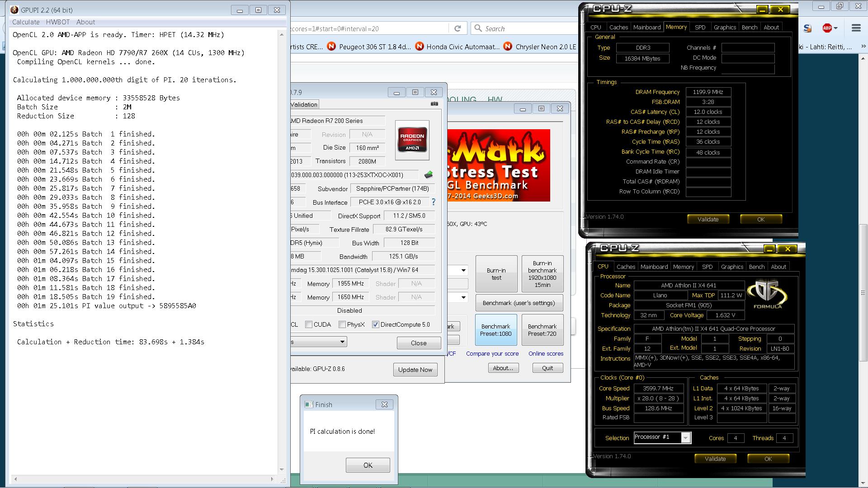Click the S extension icon in browser toolbar
Image resolution: width=868 pixels, height=488 pixels.
[x=808, y=28]
